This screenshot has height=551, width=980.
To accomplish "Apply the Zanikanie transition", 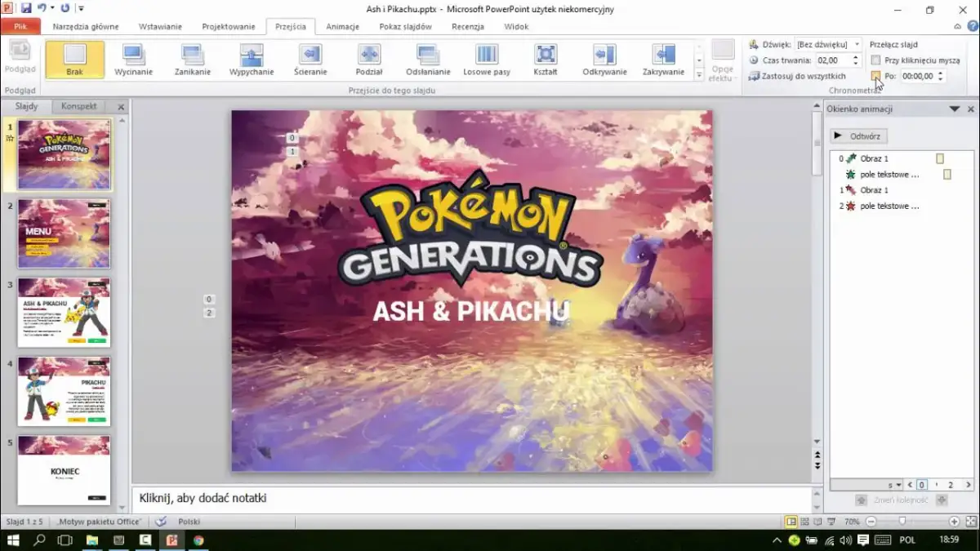I will [192, 60].
